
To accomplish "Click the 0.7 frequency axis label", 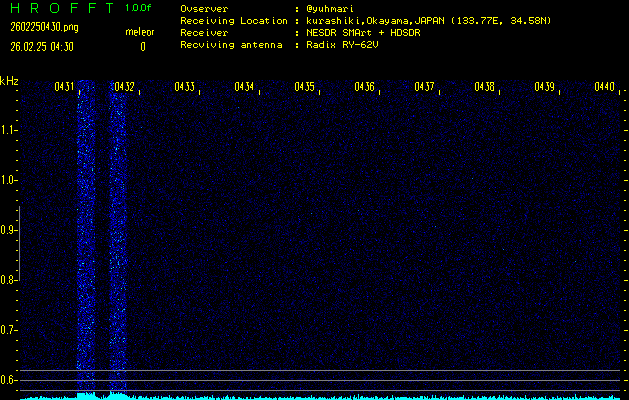I will pyautogui.click(x=9, y=330).
